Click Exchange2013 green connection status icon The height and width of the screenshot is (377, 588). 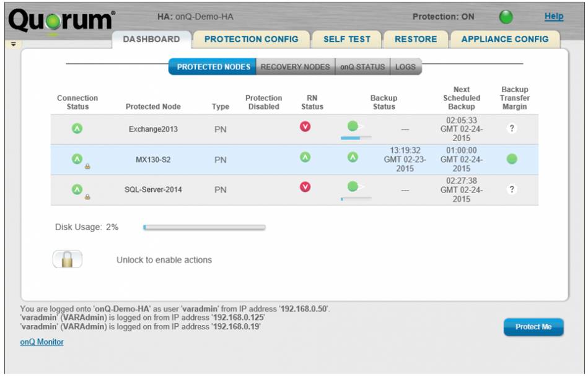coord(77,128)
